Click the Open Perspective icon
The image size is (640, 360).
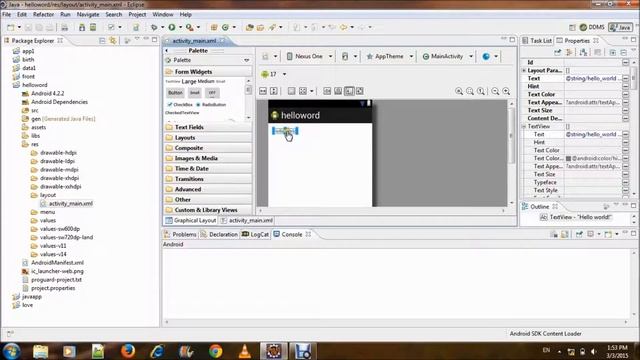pos(572,27)
